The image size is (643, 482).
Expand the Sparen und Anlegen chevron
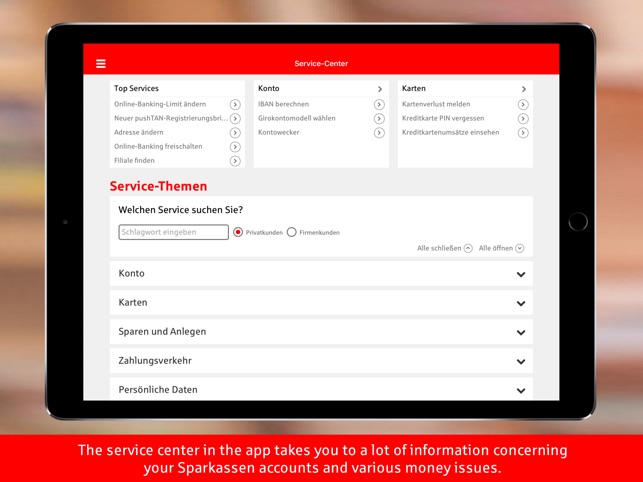point(521,332)
